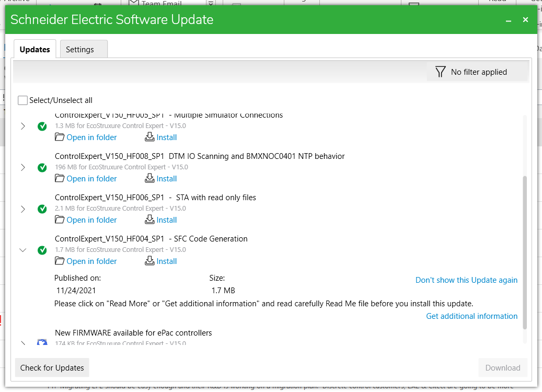The height and width of the screenshot is (392, 542).
Task: Click the updates list vertical scrollbar thumb
Action: pos(525,252)
